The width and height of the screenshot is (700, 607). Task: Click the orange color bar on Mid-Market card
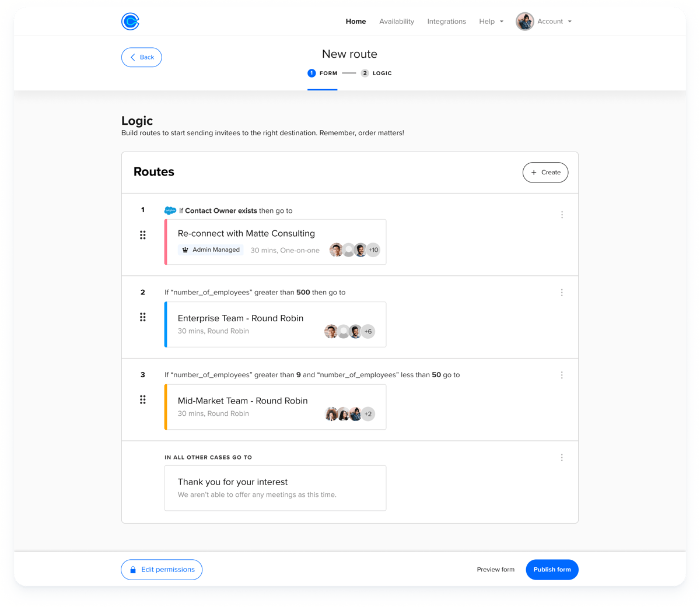(166, 407)
